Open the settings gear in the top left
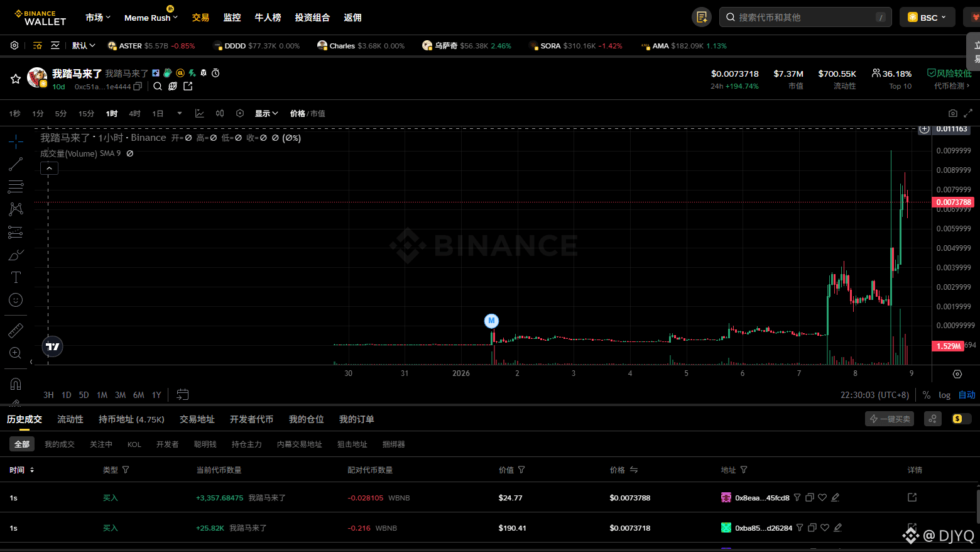Viewport: 980px width, 552px height. [x=14, y=45]
